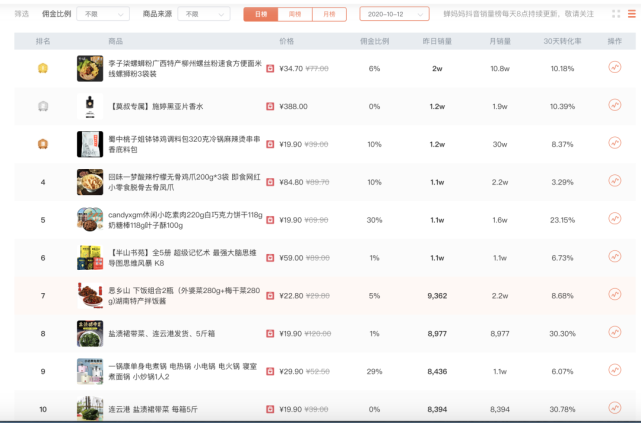Open 蜀中桃子姐钵钵鸡调料包 product link

[184, 144]
